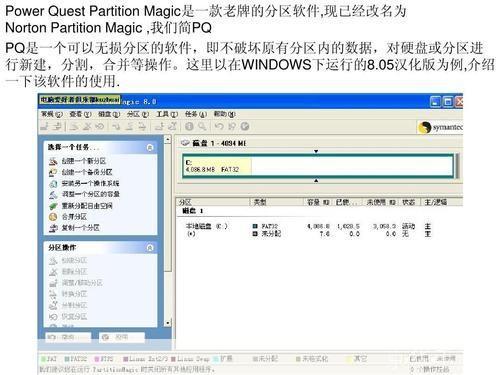Collapse the 选择一个任务 panel
Screen dimensions: 500x375
click(150, 147)
